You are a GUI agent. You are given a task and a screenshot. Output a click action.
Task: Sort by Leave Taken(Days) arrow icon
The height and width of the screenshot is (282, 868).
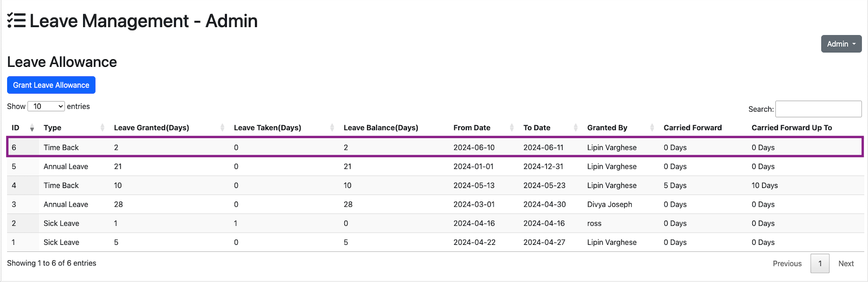pos(332,128)
